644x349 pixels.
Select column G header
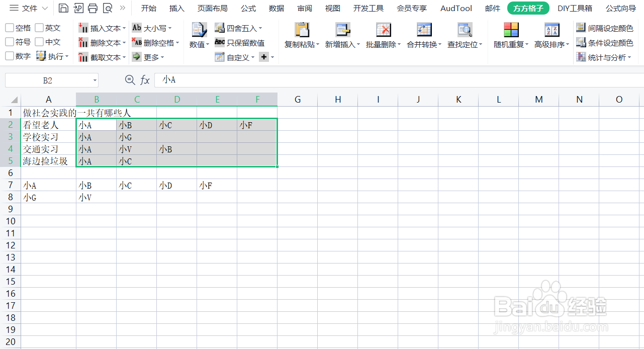298,100
